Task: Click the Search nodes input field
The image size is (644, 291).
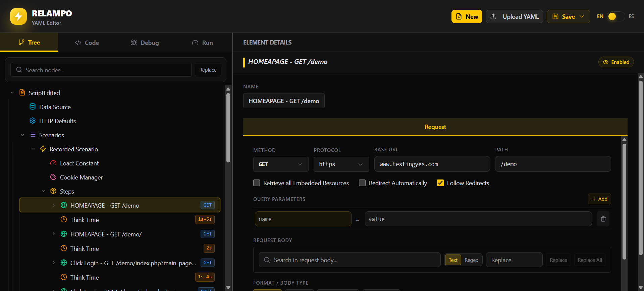Action: click(x=101, y=70)
